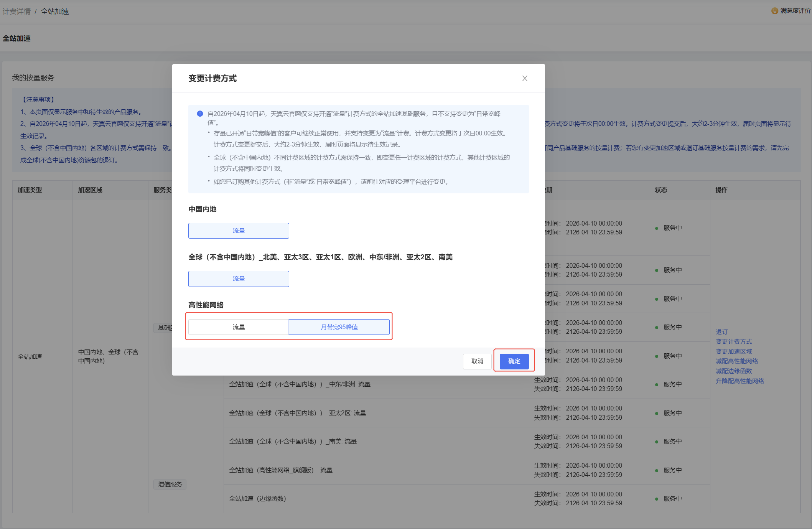Click the 减配高性能网络 action link
Screen dimensions: 812x529
(737, 361)
